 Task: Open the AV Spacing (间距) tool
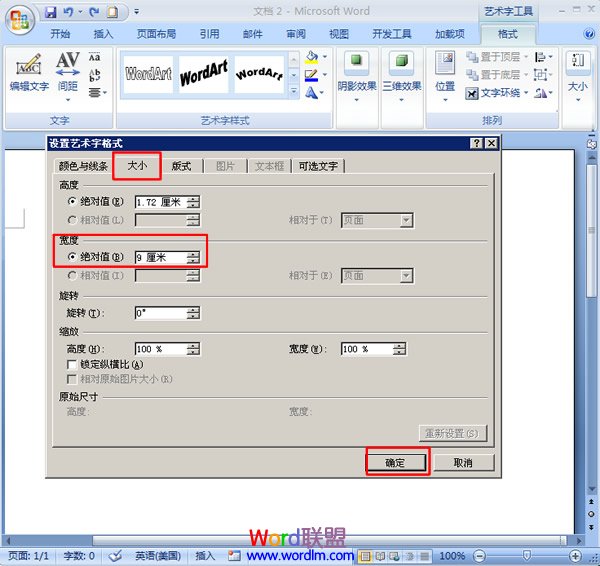pyautogui.click(x=68, y=77)
